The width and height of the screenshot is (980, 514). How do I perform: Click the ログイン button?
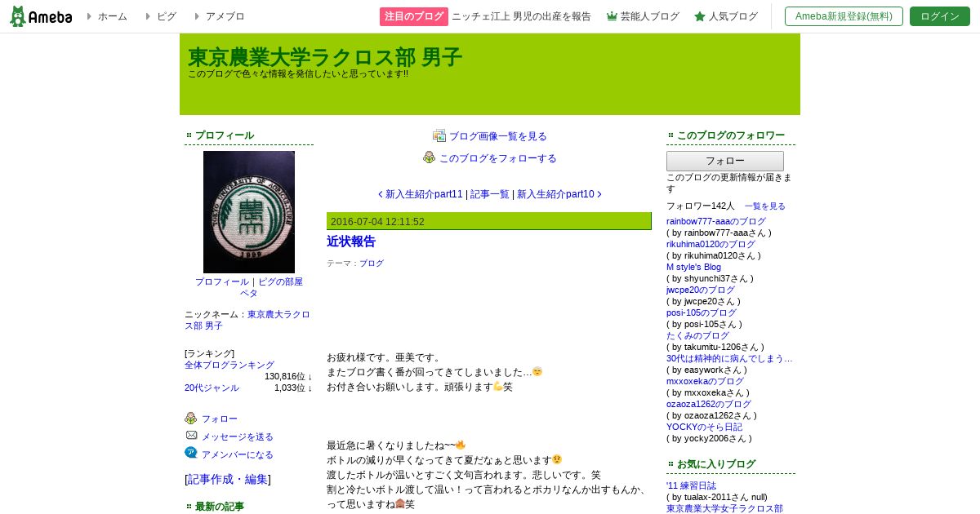(940, 16)
